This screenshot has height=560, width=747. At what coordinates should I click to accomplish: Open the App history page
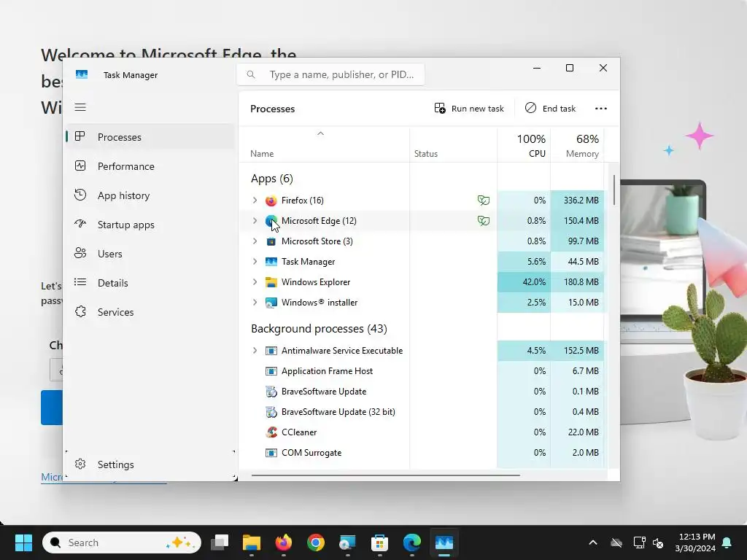pos(150,195)
